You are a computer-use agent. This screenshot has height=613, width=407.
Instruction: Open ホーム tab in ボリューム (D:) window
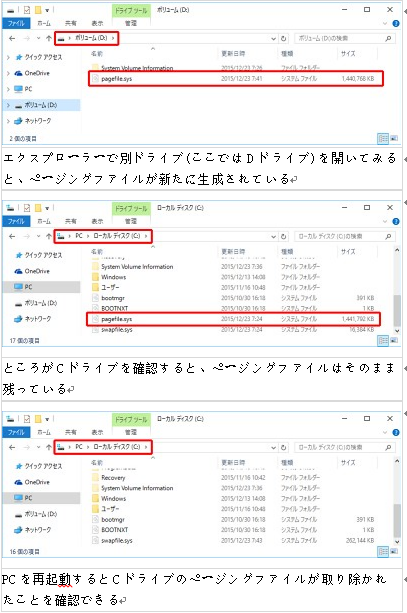(x=44, y=23)
